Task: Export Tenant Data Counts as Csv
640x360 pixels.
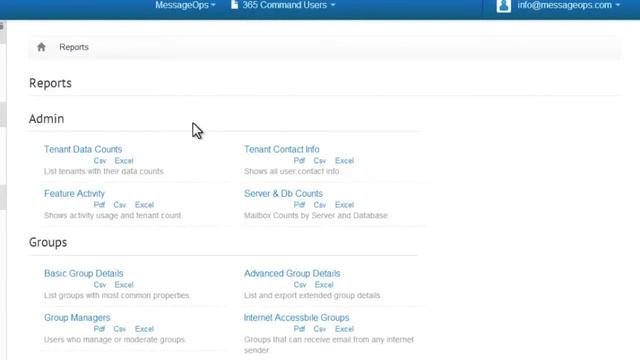Action: click(100, 161)
